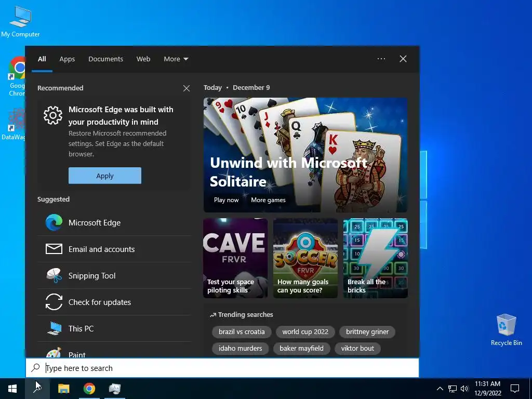This screenshot has width=532, height=399.
Task: Open Cave FRVR game tile
Action: [235, 258]
